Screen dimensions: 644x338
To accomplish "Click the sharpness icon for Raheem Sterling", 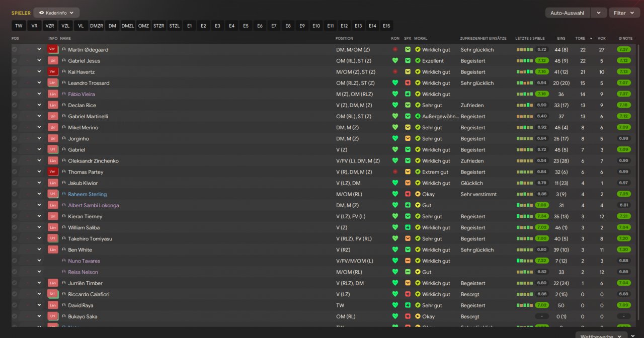I will click(408, 194).
